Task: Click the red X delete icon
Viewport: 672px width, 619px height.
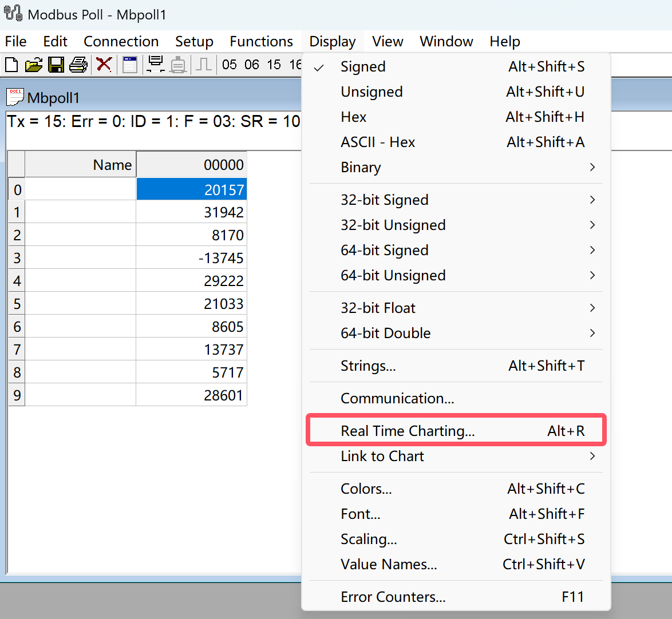Action: (104, 65)
